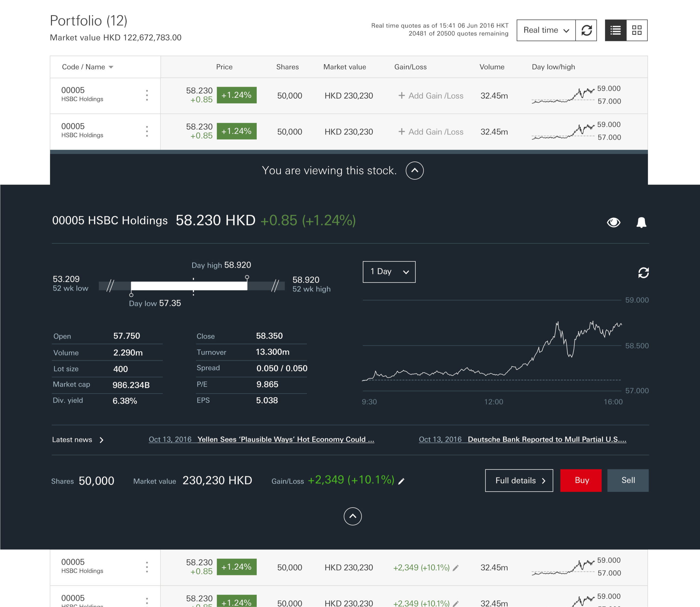Add Gain/Loss for first HSBC holding

pos(430,96)
